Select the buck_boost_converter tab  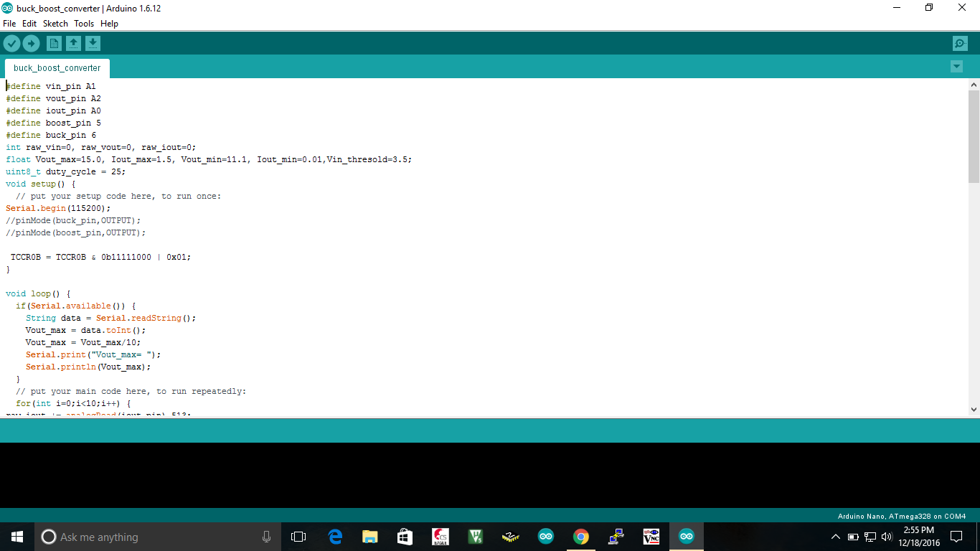click(x=57, y=67)
